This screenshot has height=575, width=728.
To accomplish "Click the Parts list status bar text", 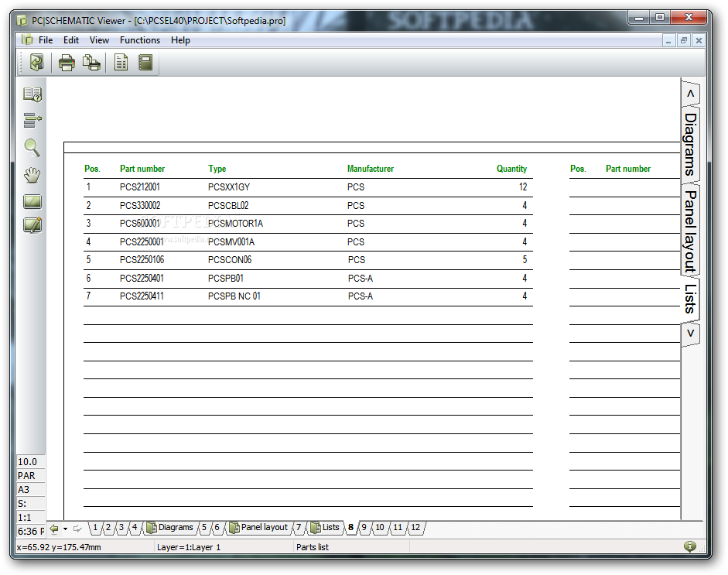I will [312, 547].
